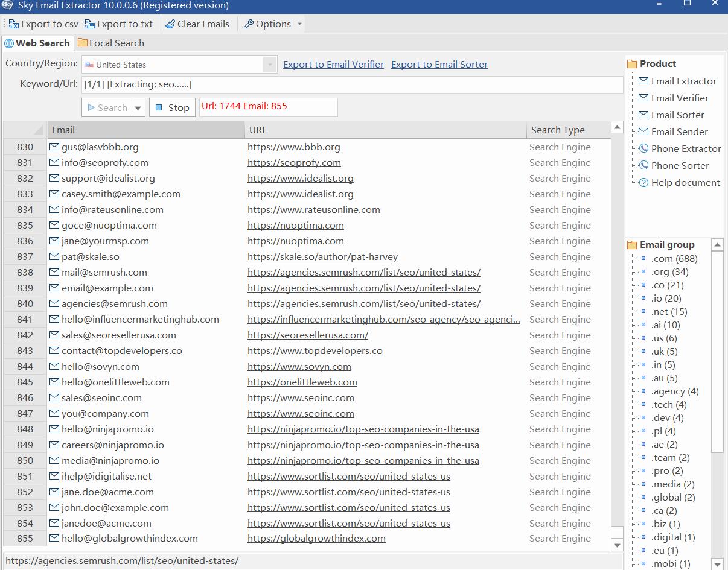The height and width of the screenshot is (570, 728).
Task: Click Sky Email Extractor app icon in title bar
Action: click(x=6, y=5)
